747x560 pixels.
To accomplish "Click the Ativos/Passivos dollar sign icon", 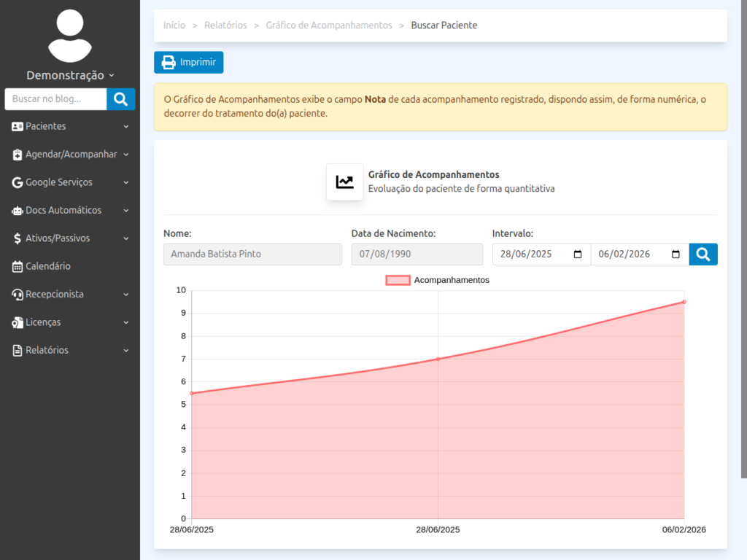I will (18, 238).
